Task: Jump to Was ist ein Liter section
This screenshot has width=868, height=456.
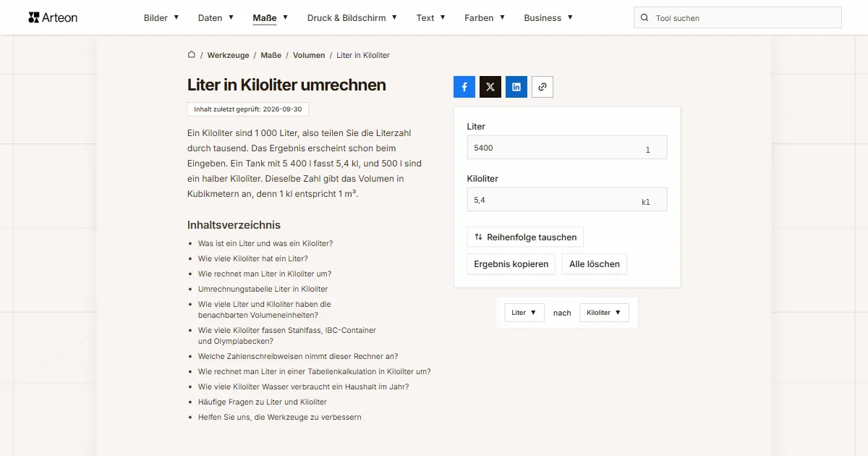Action: coord(265,243)
